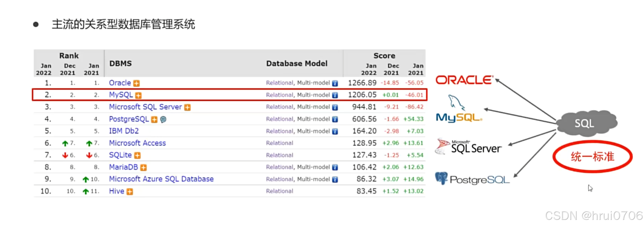The width and height of the screenshot is (644, 226).
Task: Click the orange plus icon beside SQLite
Action: click(x=137, y=155)
